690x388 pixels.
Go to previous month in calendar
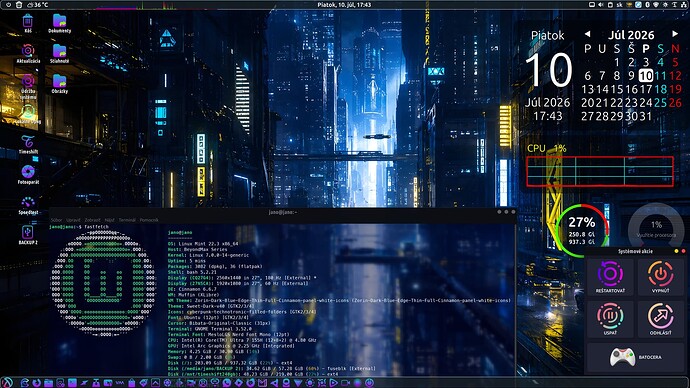coord(587,34)
